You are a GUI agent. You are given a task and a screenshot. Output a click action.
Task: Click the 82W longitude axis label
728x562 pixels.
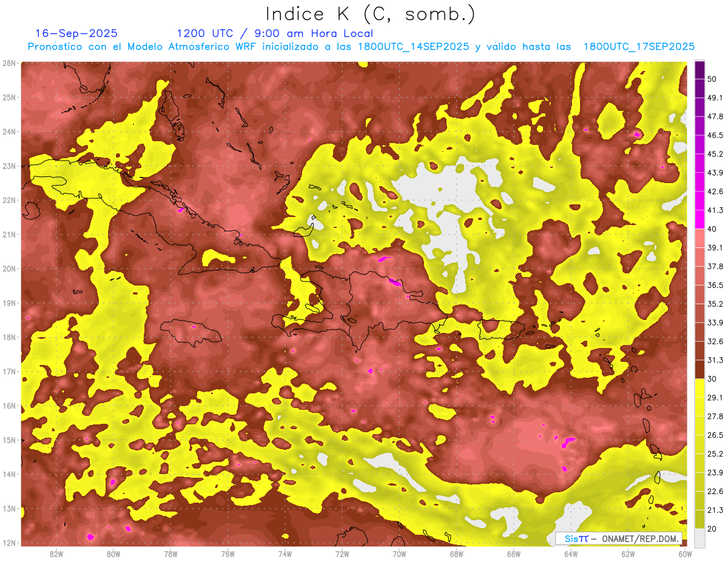(x=56, y=554)
